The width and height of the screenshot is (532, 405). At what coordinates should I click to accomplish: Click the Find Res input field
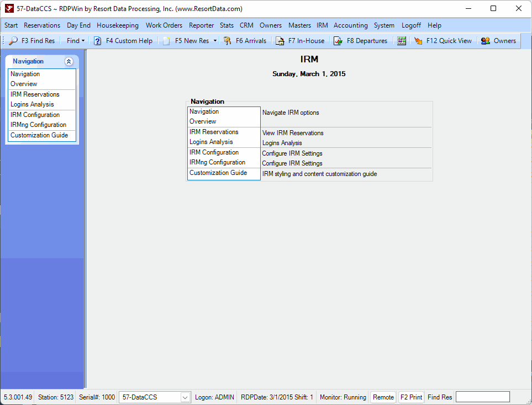pyautogui.click(x=482, y=397)
